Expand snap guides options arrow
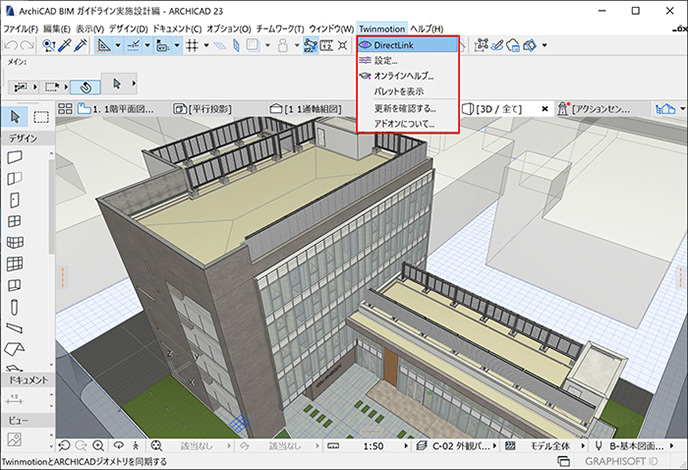 tap(147, 45)
